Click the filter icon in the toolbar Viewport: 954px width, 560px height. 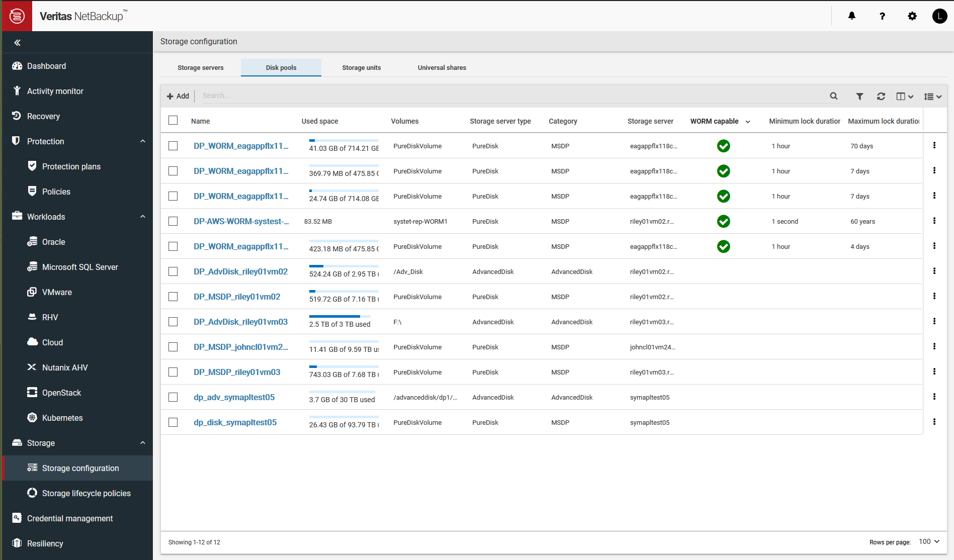(x=859, y=96)
